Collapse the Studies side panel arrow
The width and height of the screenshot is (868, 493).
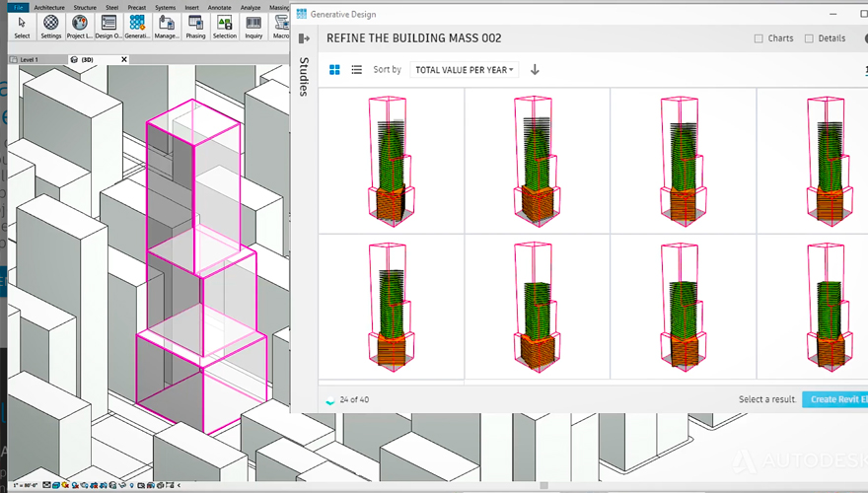[304, 38]
